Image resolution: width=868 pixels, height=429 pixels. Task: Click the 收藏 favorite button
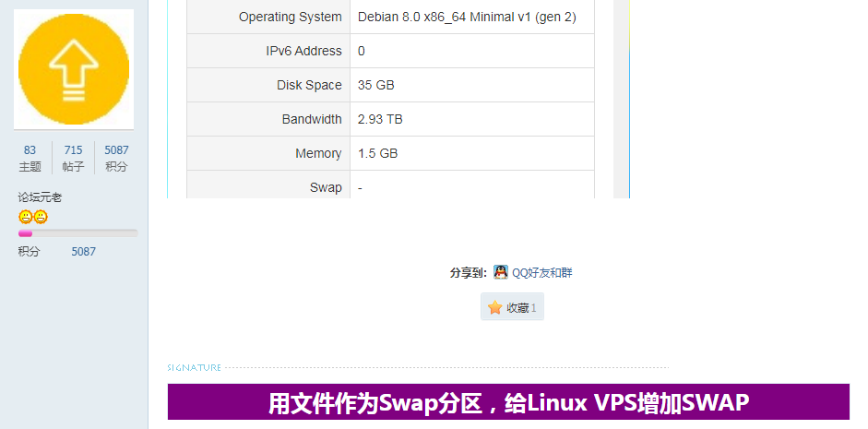click(512, 307)
